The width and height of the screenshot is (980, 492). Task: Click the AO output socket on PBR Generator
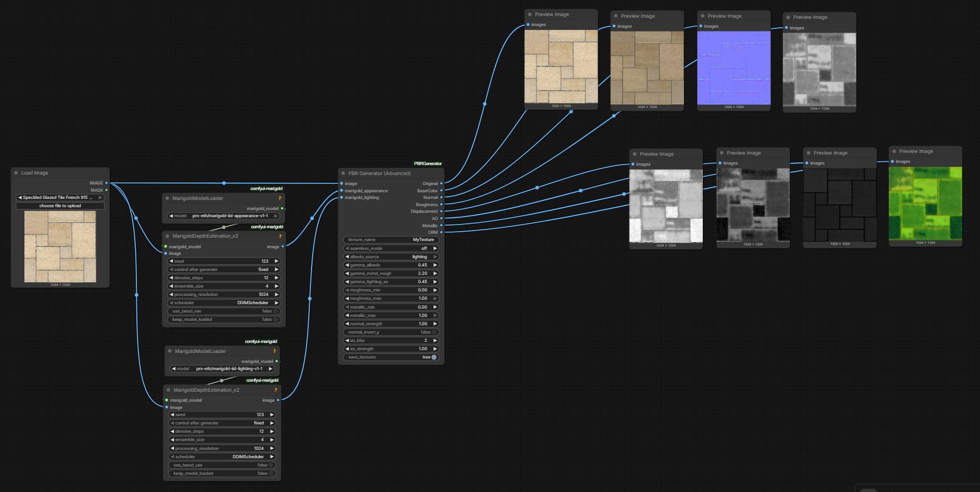coord(441,218)
